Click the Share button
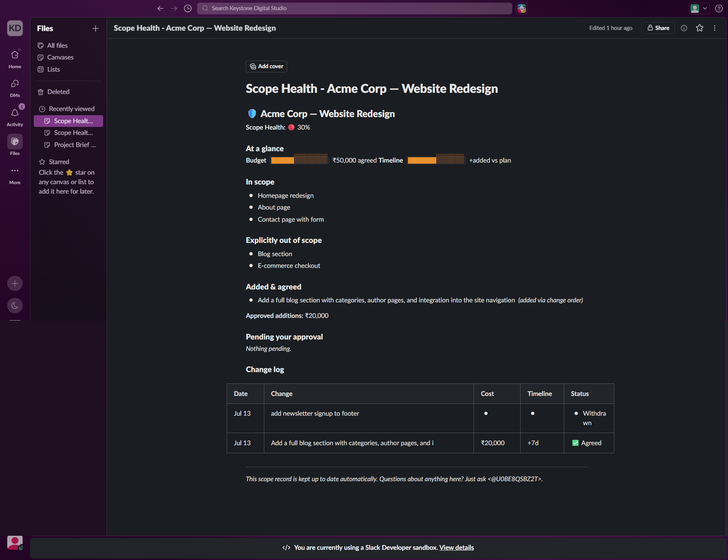The height and width of the screenshot is (560, 728). 658,28
